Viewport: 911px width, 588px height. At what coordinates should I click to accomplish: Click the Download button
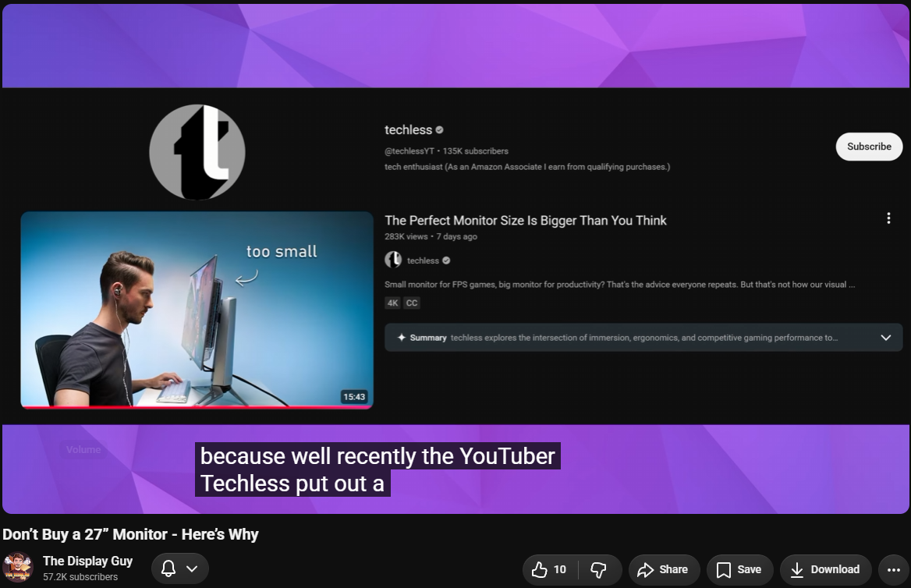825,569
